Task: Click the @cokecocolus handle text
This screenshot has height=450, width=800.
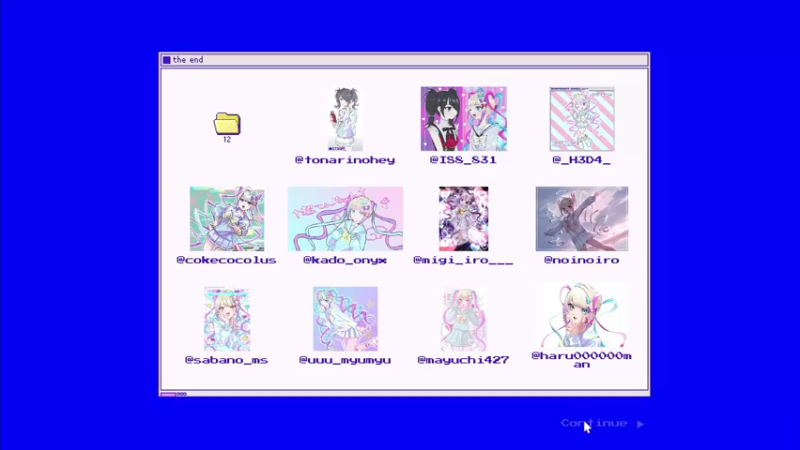Action: pos(227,260)
